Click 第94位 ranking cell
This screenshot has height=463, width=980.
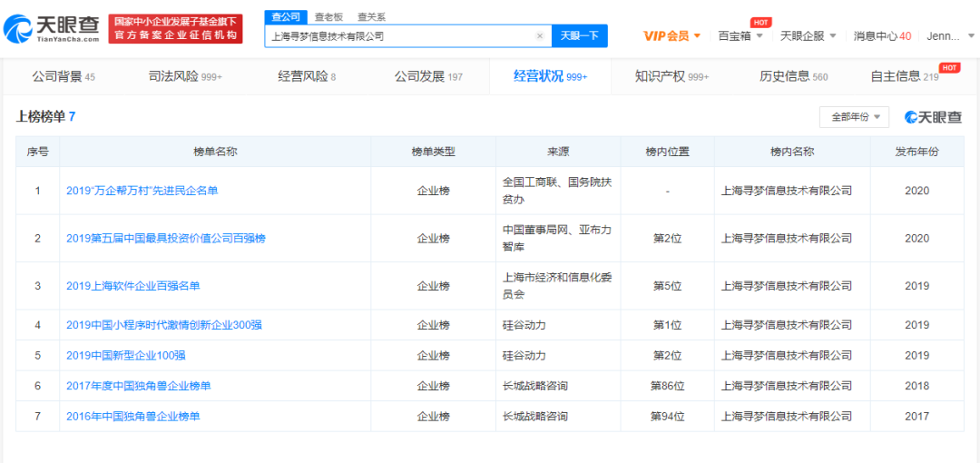tap(668, 416)
